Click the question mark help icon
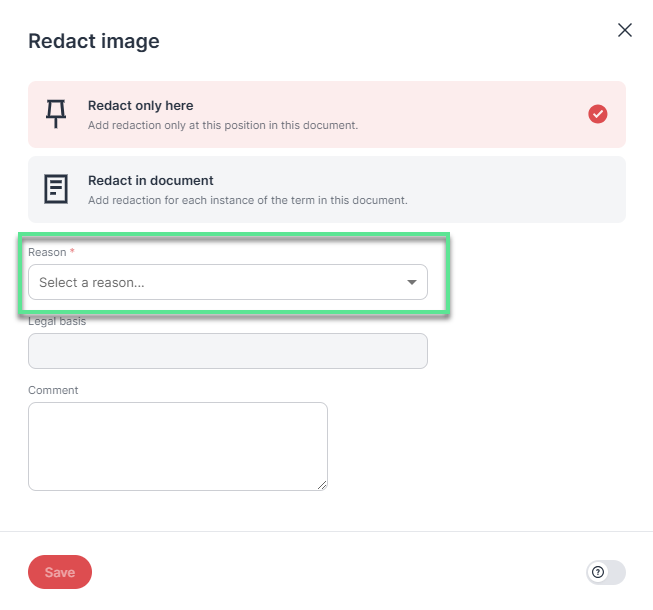 [598, 572]
